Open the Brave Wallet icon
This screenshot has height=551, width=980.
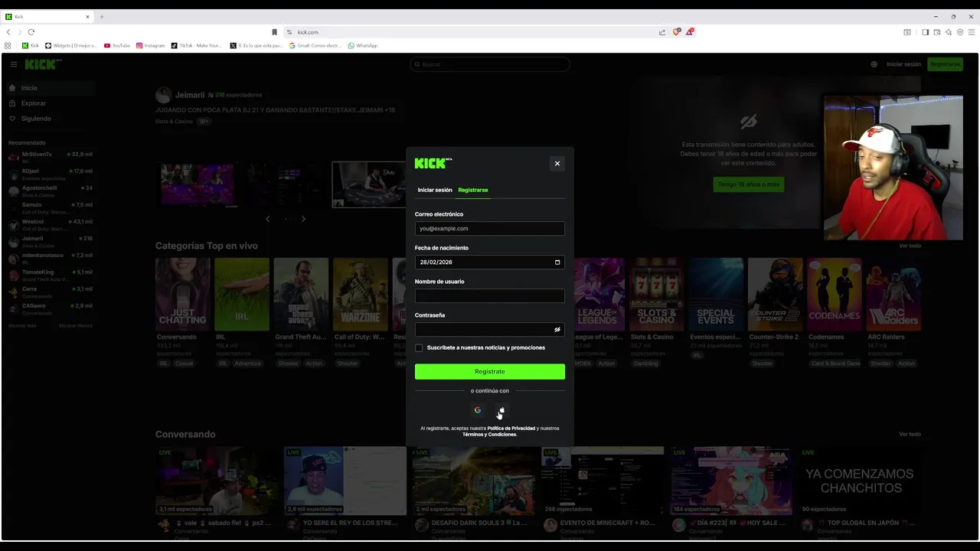click(x=936, y=32)
